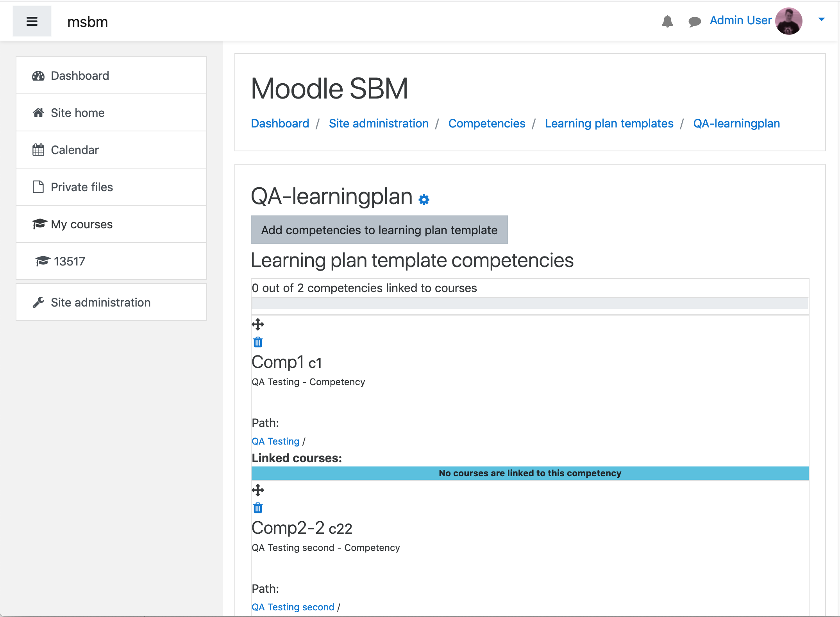Open the QA Testing second path link
This screenshot has width=840, height=617.
[x=293, y=607]
